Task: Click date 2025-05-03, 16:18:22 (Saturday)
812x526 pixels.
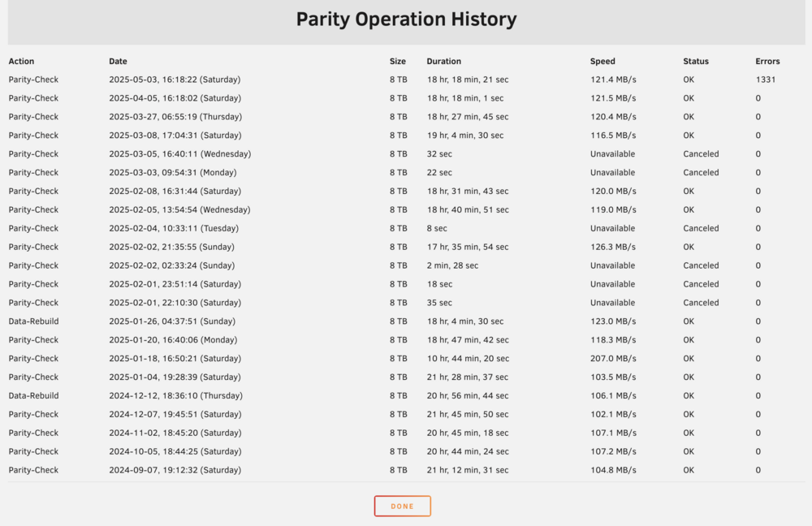Action: pos(175,80)
